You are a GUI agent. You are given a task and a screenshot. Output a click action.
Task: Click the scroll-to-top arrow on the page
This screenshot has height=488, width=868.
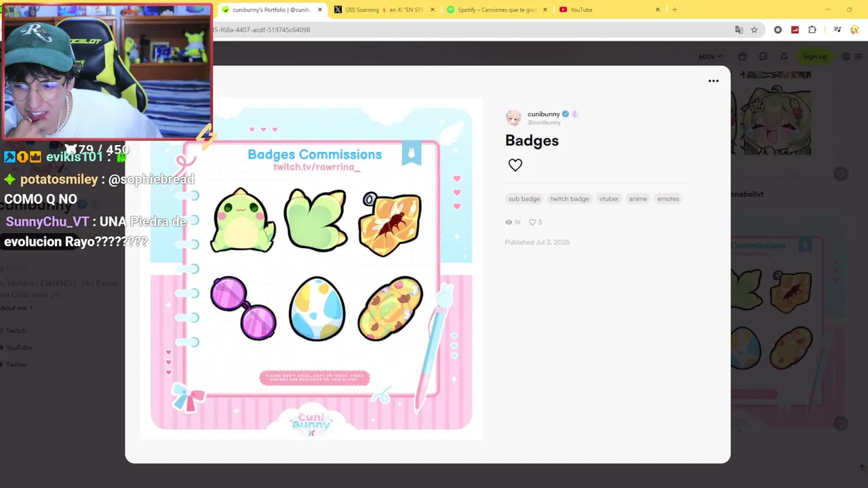[x=861, y=467]
